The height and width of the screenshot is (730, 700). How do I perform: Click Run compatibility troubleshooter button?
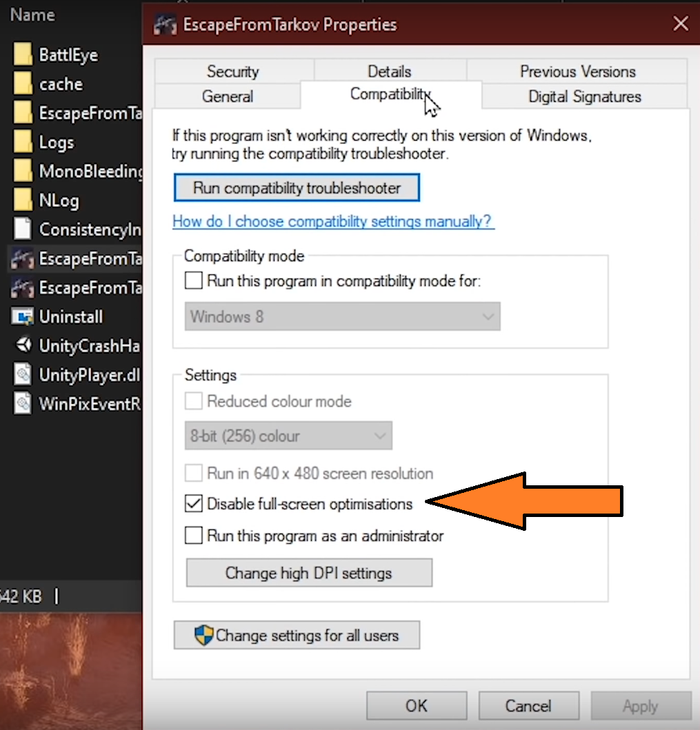297,187
